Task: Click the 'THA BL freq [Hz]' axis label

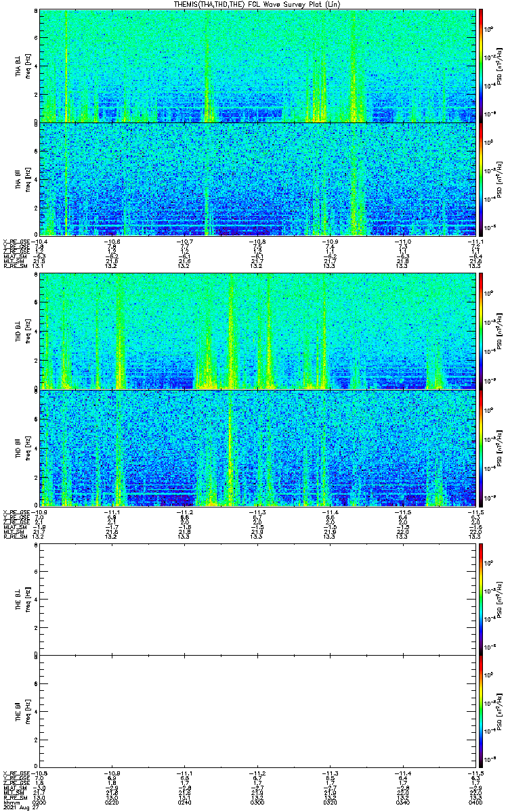Action: tap(22, 66)
